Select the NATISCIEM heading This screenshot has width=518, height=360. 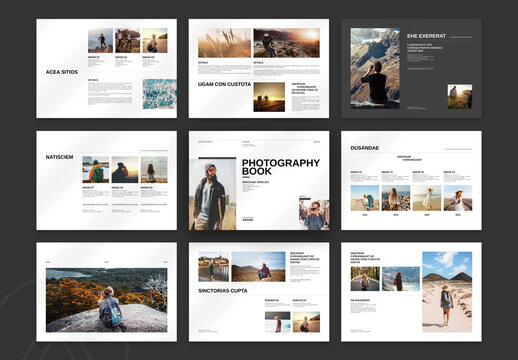(x=59, y=157)
